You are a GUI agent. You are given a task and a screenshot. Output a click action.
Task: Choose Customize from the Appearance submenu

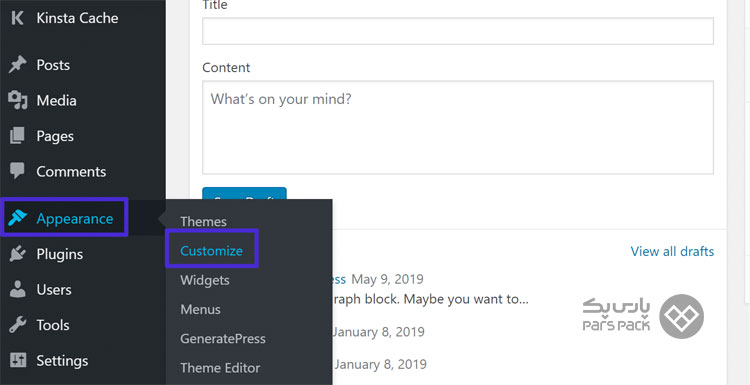[211, 251]
